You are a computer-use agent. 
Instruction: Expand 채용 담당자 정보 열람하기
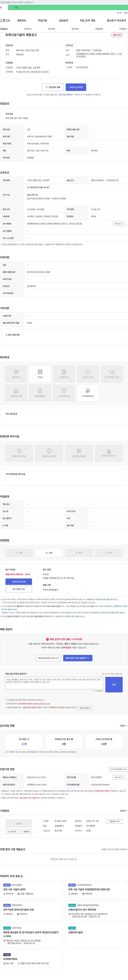click(x=78, y=658)
